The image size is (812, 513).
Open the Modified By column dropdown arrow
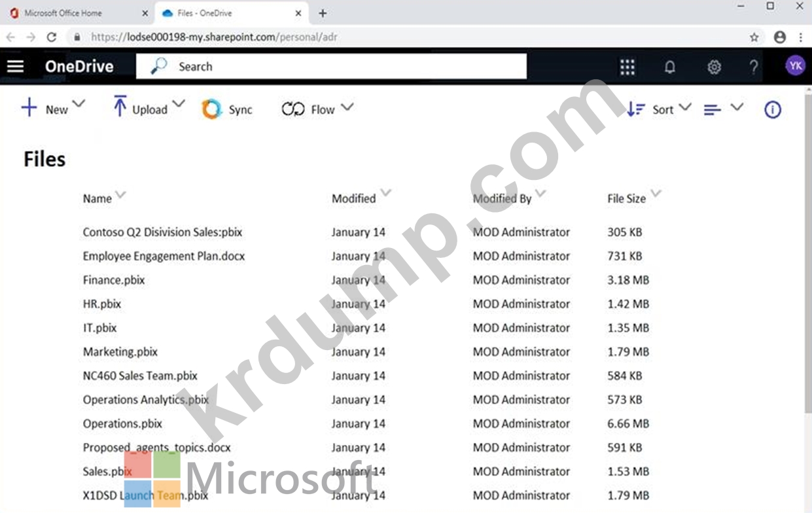point(540,194)
